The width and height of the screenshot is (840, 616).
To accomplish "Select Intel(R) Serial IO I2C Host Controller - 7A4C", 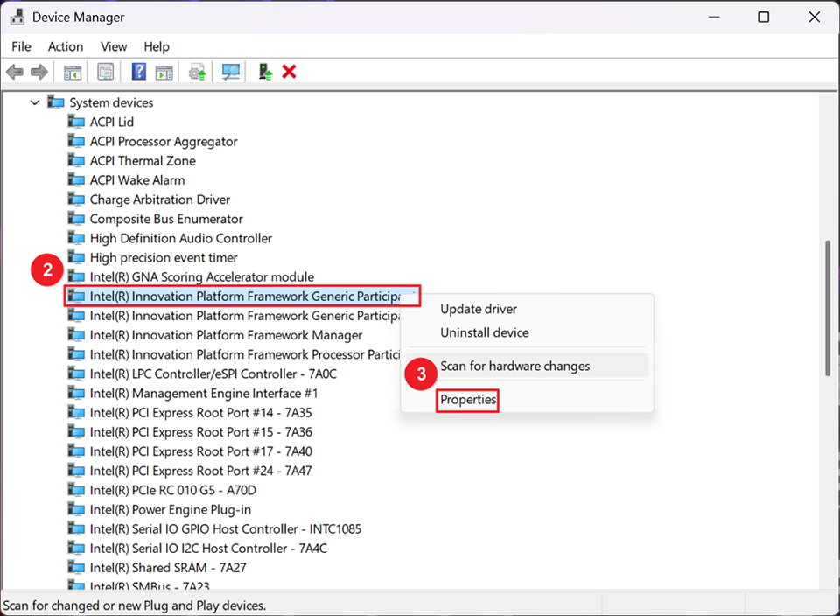I will pyautogui.click(x=208, y=549).
